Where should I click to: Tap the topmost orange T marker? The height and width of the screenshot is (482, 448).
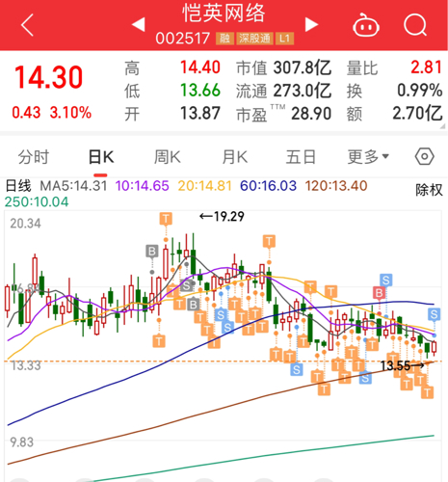(166, 219)
